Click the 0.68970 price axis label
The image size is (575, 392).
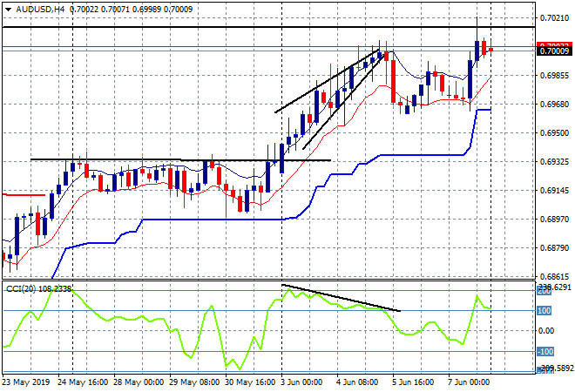[x=554, y=220]
